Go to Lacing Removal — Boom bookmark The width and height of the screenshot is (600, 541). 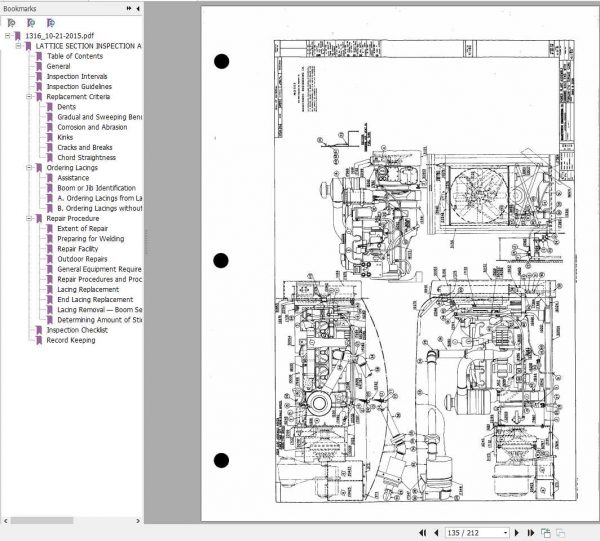pos(99,310)
